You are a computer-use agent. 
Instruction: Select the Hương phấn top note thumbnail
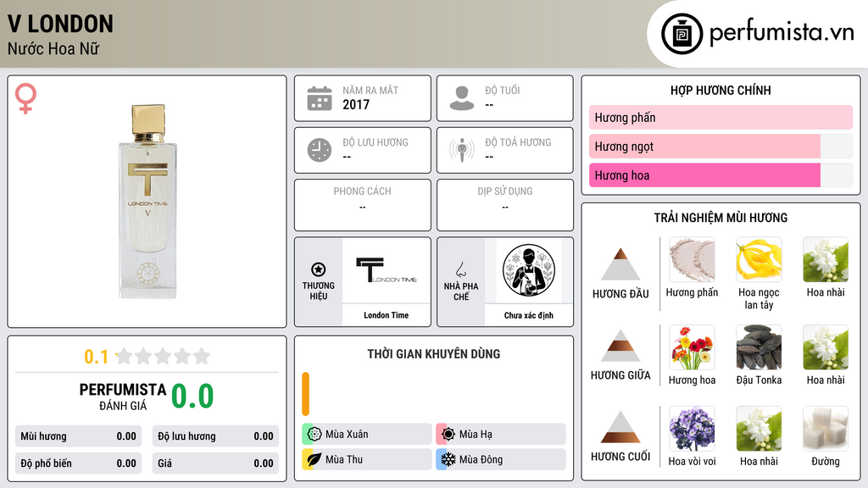click(x=692, y=259)
